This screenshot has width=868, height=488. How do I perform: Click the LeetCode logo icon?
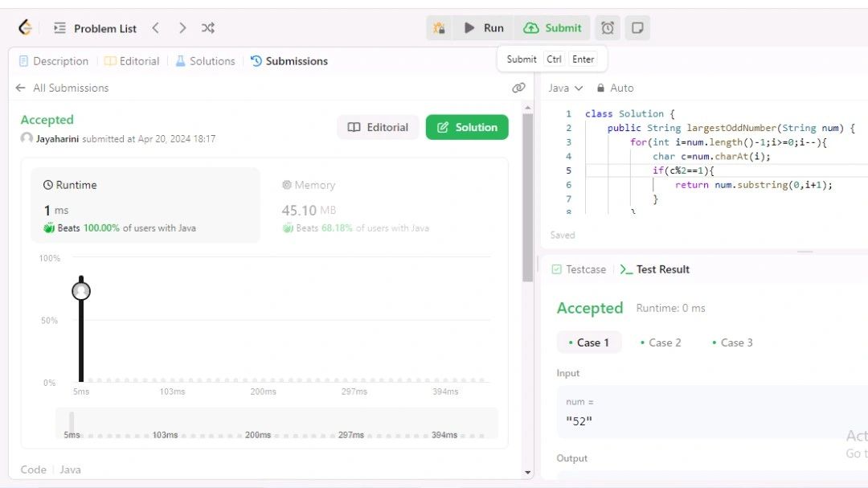[x=25, y=28]
